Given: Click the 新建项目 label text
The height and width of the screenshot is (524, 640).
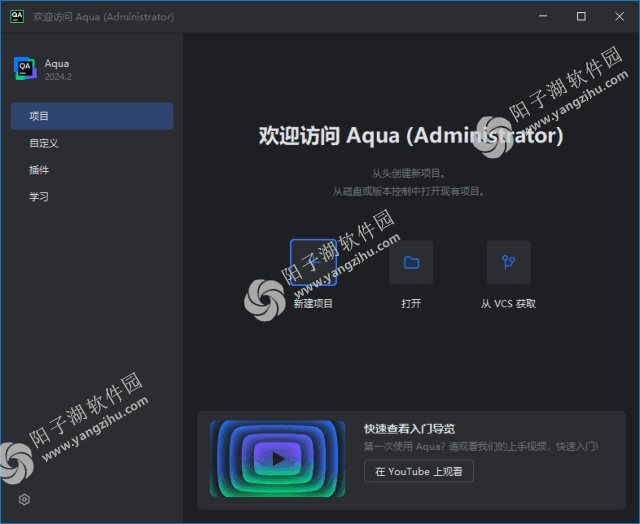Looking at the screenshot, I should tap(313, 304).
